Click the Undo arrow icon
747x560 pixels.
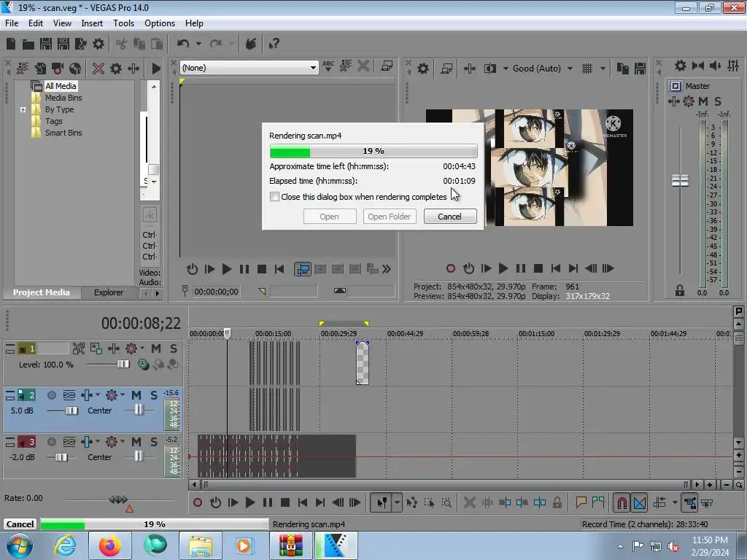click(x=183, y=44)
